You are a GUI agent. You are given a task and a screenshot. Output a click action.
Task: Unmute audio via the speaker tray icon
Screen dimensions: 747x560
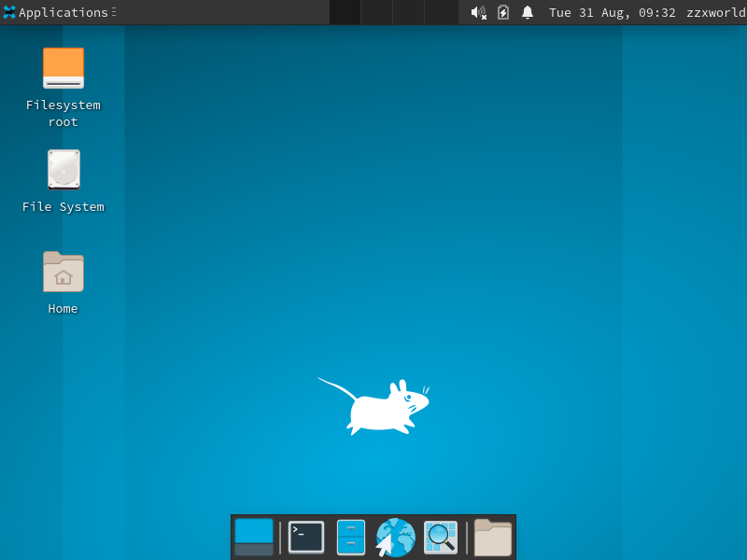click(479, 12)
